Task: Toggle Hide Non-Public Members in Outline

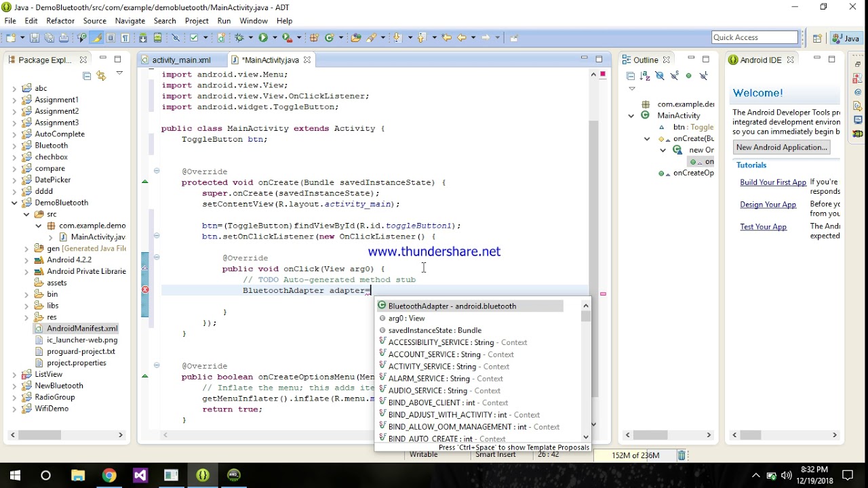Action: (x=689, y=76)
